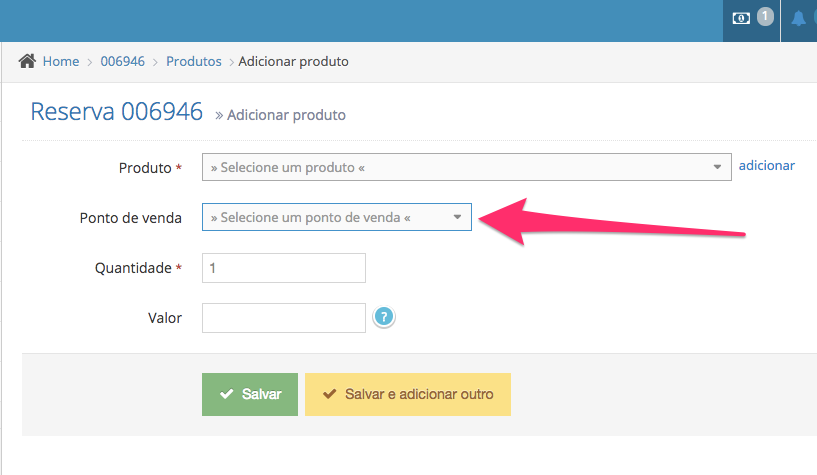
Task: Open the blue question mark help beside Valor
Action: pyautogui.click(x=384, y=316)
